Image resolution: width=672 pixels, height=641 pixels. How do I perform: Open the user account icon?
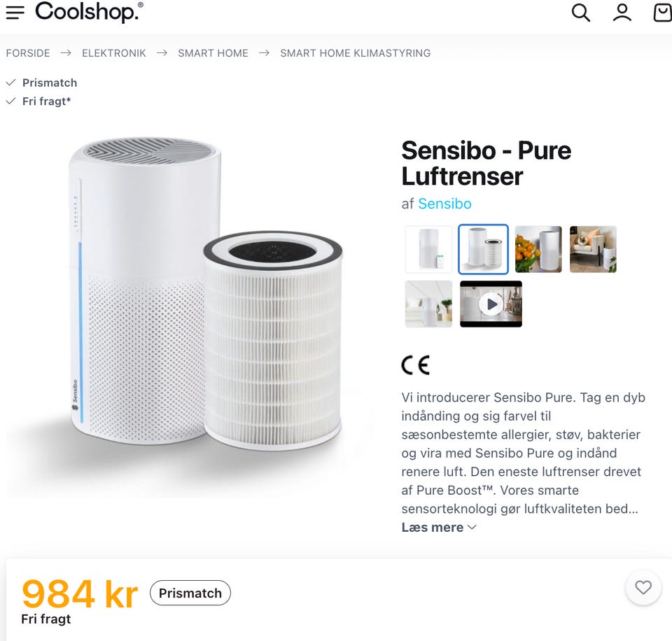coord(622,13)
